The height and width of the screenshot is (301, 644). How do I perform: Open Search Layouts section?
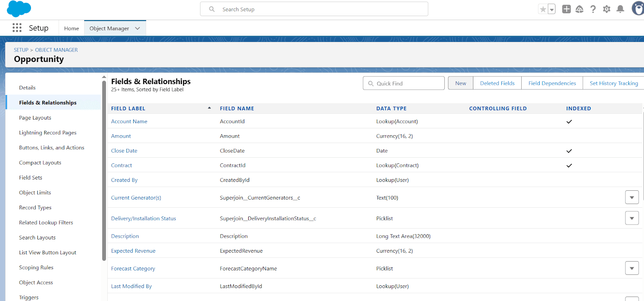tap(37, 238)
